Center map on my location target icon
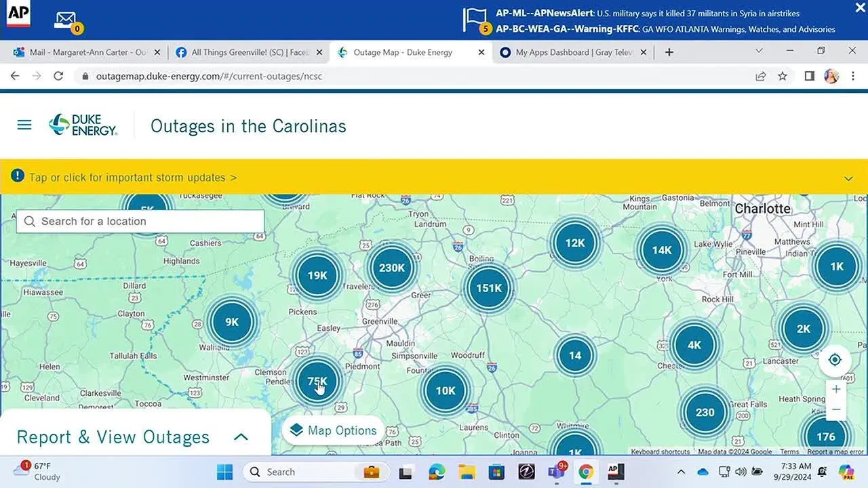Image resolution: width=868 pixels, height=488 pixels. 835,360
